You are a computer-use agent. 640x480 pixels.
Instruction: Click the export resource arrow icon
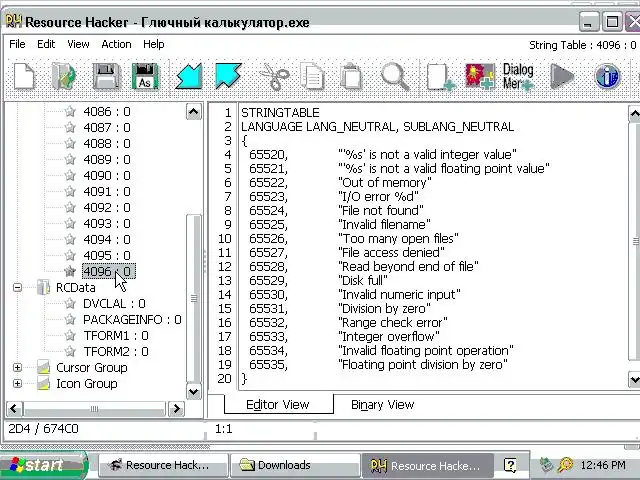pyautogui.click(x=228, y=76)
